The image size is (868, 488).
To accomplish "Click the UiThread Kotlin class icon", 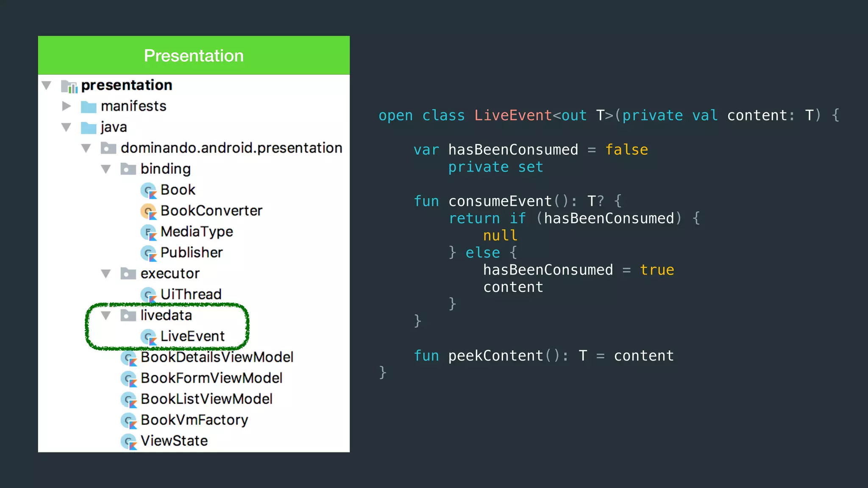I will coord(148,295).
